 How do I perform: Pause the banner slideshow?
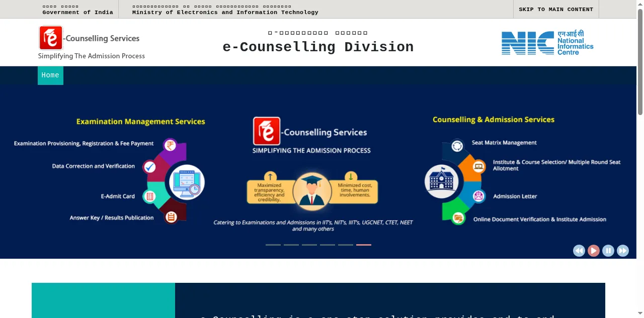point(608,251)
